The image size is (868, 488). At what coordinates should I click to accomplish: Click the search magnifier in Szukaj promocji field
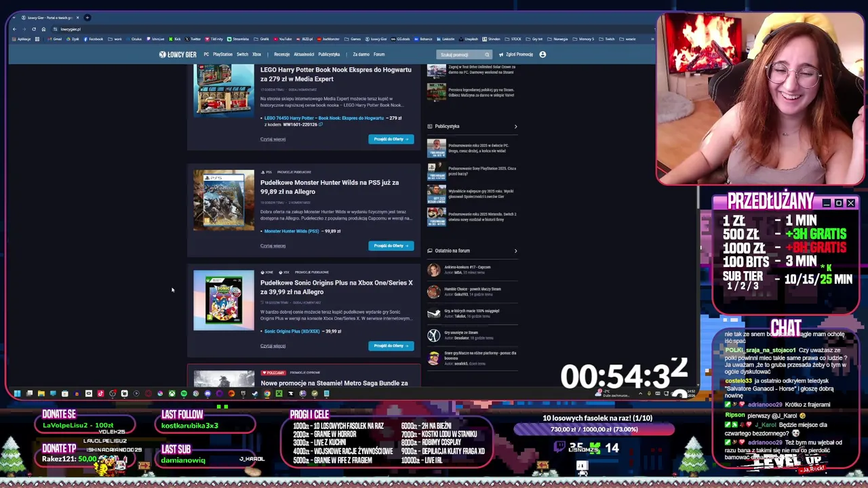pos(486,55)
